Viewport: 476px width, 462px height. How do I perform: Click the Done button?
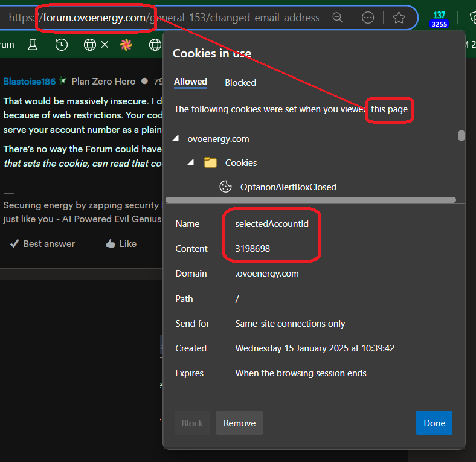[434, 423]
